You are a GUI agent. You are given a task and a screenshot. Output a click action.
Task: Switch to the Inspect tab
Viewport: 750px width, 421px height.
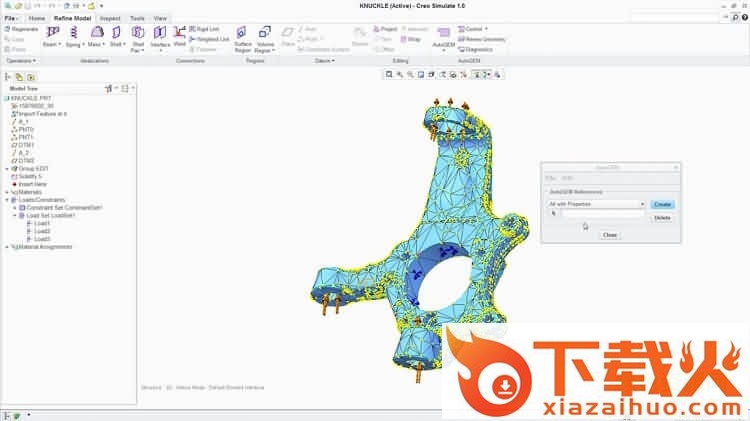(110, 18)
